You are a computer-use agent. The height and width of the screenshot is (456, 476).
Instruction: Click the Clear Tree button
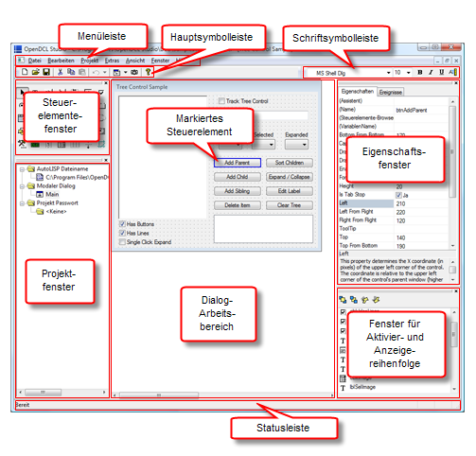click(x=290, y=205)
